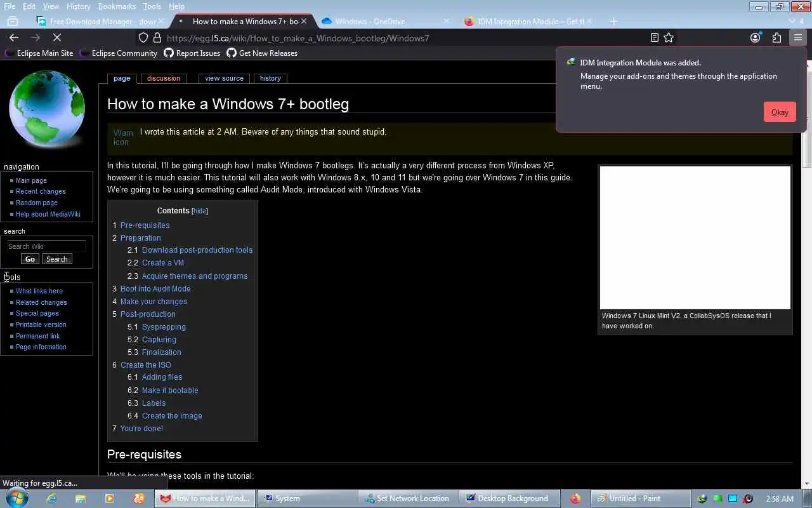Open Printable version link
Screen dimensions: 812x508
click(x=41, y=324)
